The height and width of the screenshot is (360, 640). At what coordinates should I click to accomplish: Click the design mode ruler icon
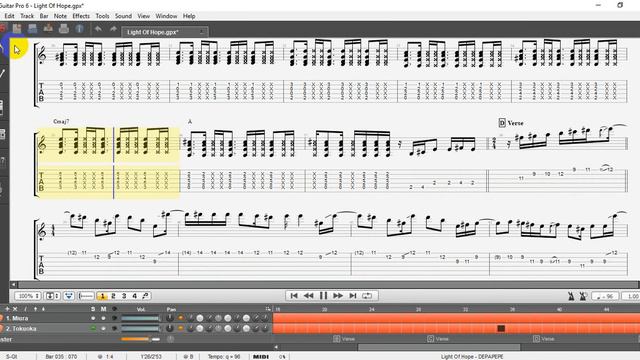click(x=86, y=296)
